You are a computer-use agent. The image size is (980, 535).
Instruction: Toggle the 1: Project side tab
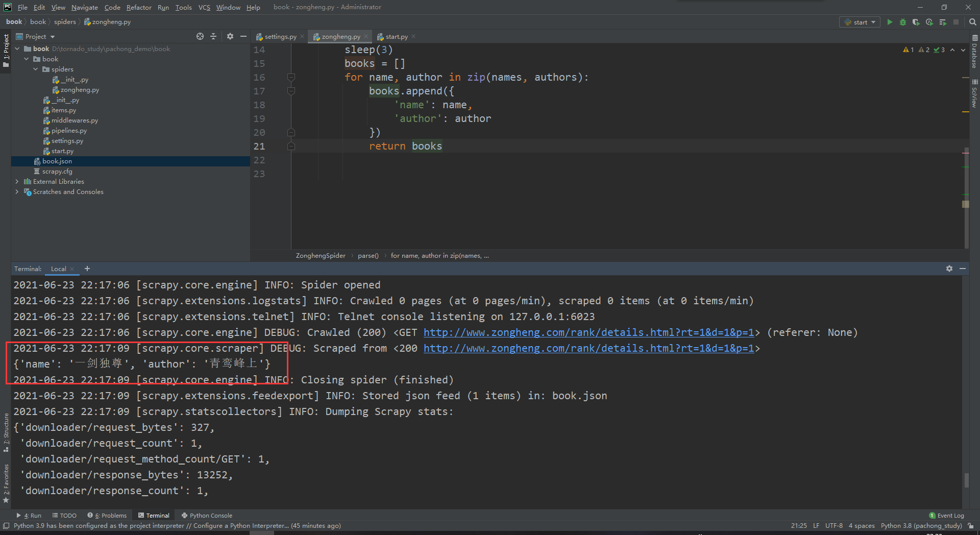tap(6, 51)
